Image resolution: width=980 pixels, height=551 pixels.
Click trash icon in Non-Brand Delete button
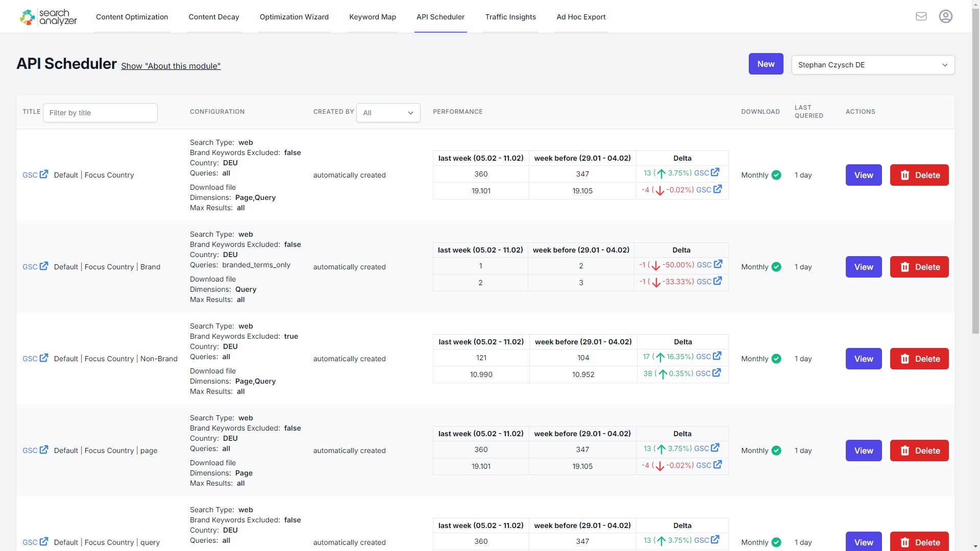pos(906,359)
